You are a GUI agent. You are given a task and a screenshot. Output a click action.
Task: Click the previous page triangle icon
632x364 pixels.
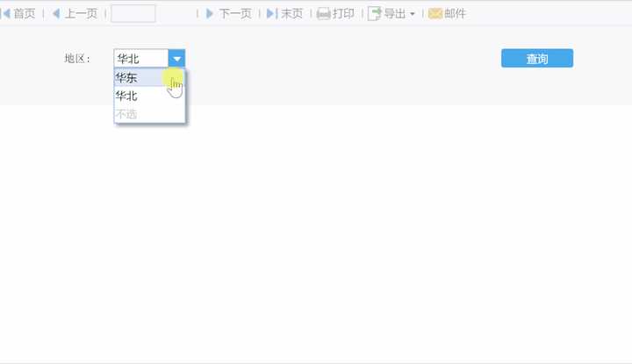56,13
